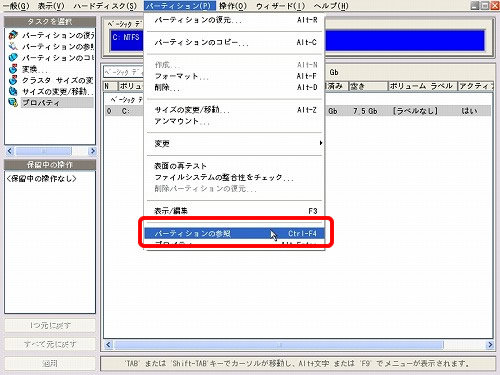The width and height of the screenshot is (500, 375).
Task: Select the はい active cell
Action: (x=469, y=111)
